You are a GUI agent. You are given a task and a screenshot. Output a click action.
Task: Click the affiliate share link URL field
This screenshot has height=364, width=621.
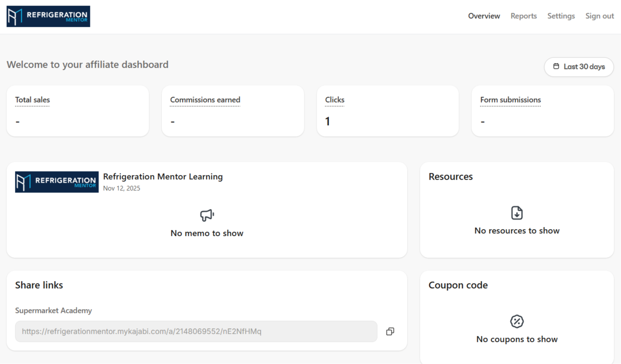(196, 331)
